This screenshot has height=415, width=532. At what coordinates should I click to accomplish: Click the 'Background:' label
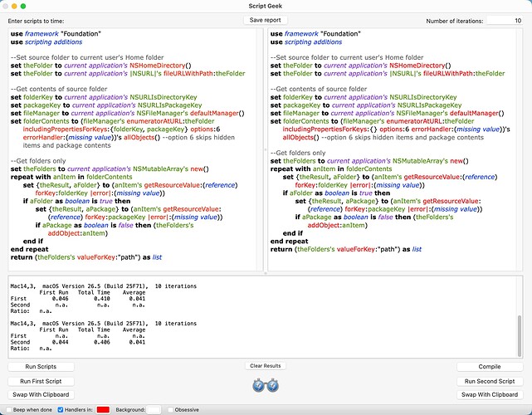[130, 410]
